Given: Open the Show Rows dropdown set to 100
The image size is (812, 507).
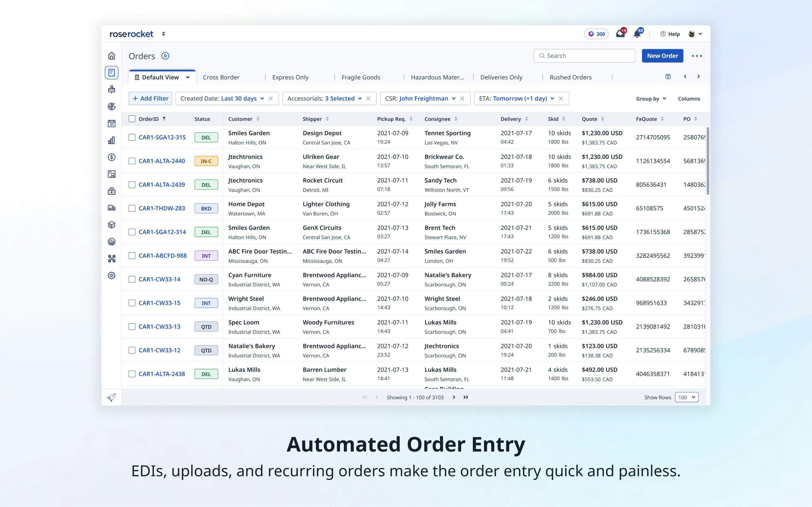Looking at the screenshot, I should (686, 397).
